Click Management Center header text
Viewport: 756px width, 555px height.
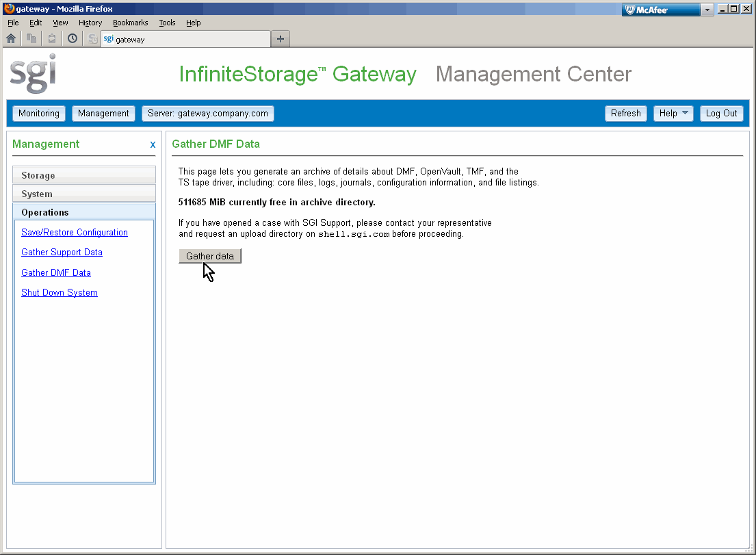[x=533, y=75]
